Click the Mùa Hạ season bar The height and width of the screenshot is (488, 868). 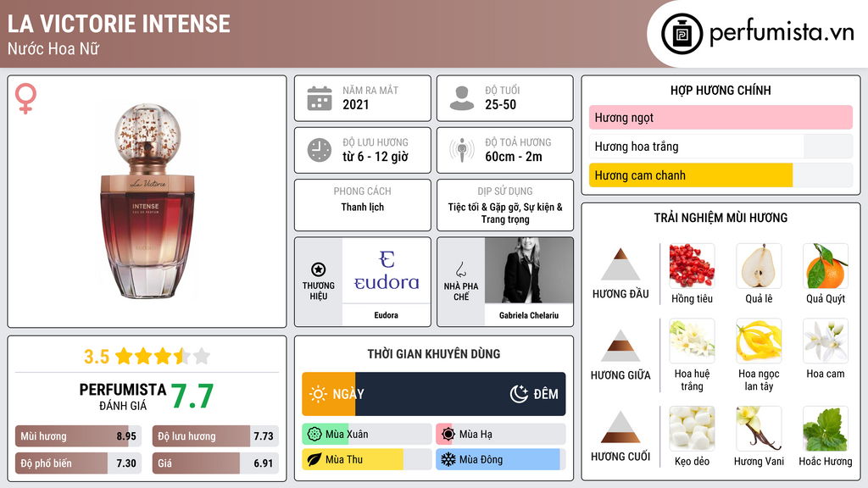501,435
